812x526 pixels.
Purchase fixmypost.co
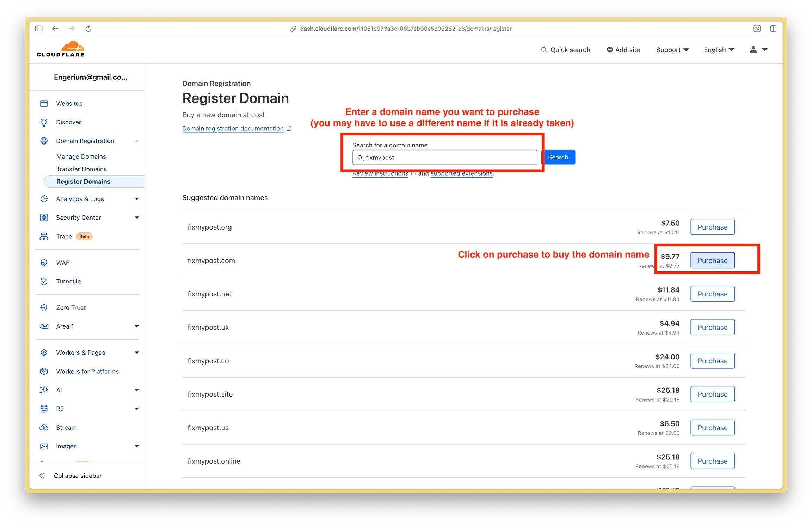point(712,361)
